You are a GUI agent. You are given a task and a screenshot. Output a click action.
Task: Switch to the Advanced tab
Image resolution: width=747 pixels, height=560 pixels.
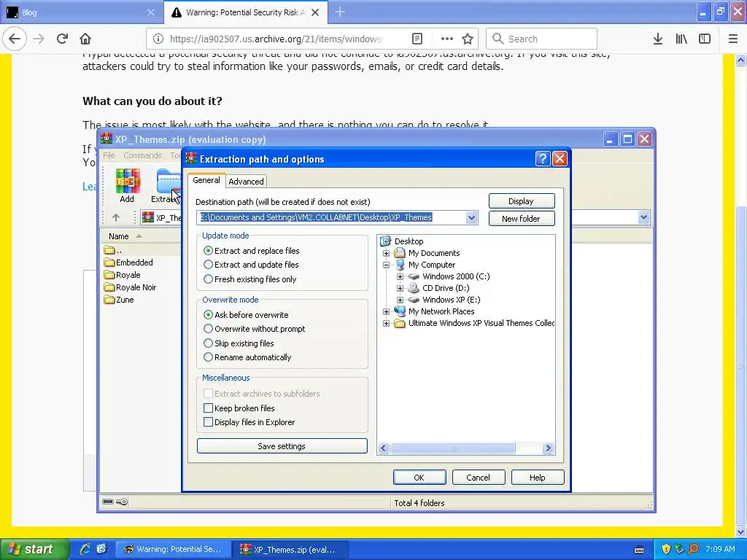pyautogui.click(x=246, y=182)
